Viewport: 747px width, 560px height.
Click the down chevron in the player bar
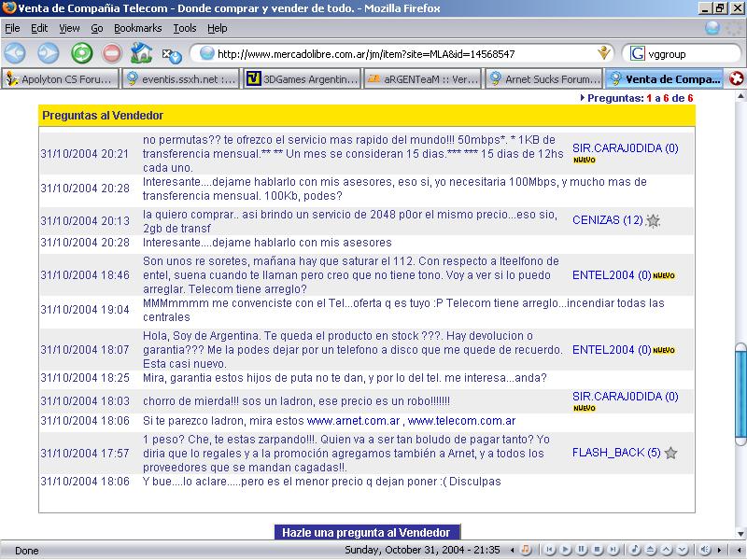[683, 550]
